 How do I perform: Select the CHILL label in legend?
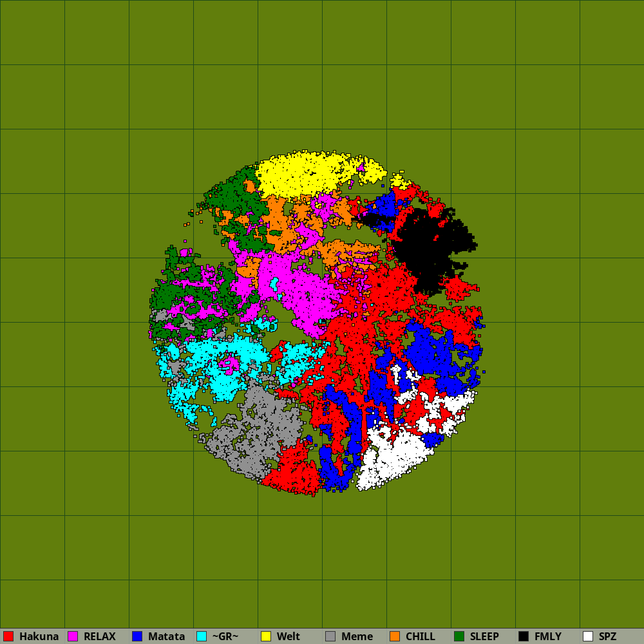420,636
